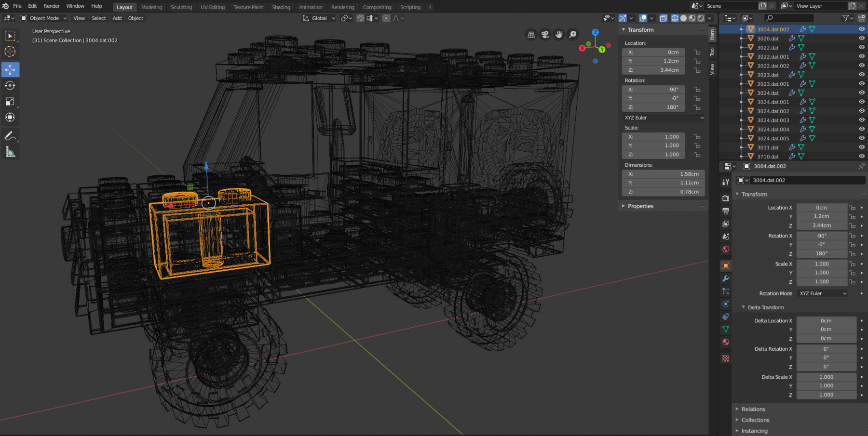The height and width of the screenshot is (436, 868).
Task: Toggle visibility of 3020.dat in the outliner
Action: coord(861,38)
